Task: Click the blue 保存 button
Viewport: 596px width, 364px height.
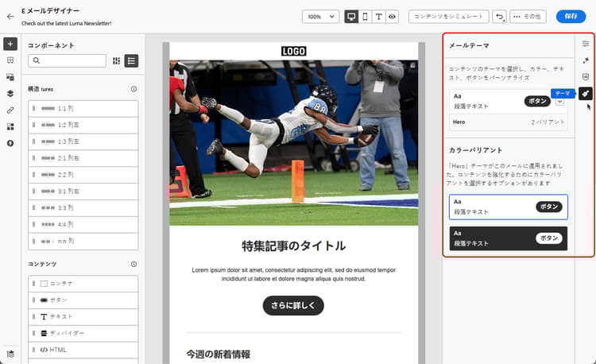Action: [x=571, y=17]
